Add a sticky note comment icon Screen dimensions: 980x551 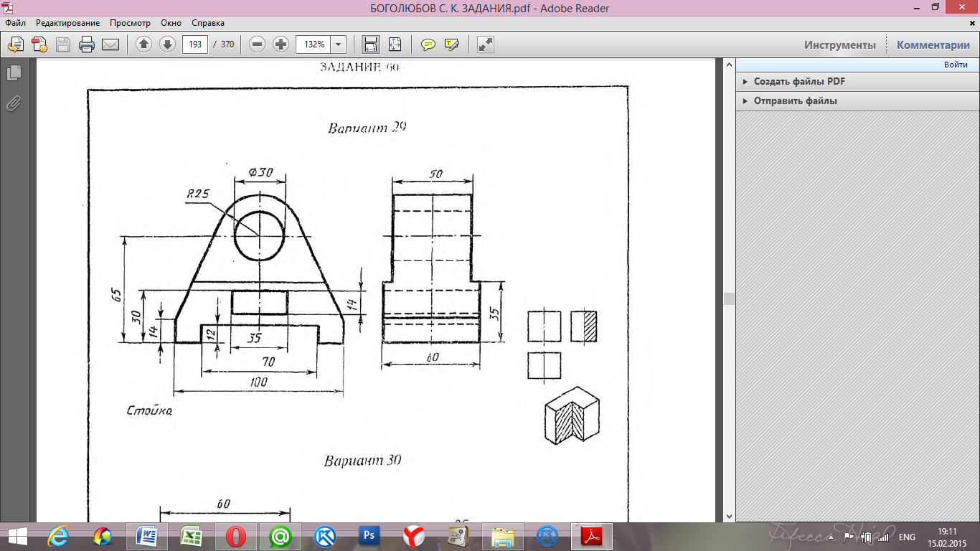(x=428, y=44)
